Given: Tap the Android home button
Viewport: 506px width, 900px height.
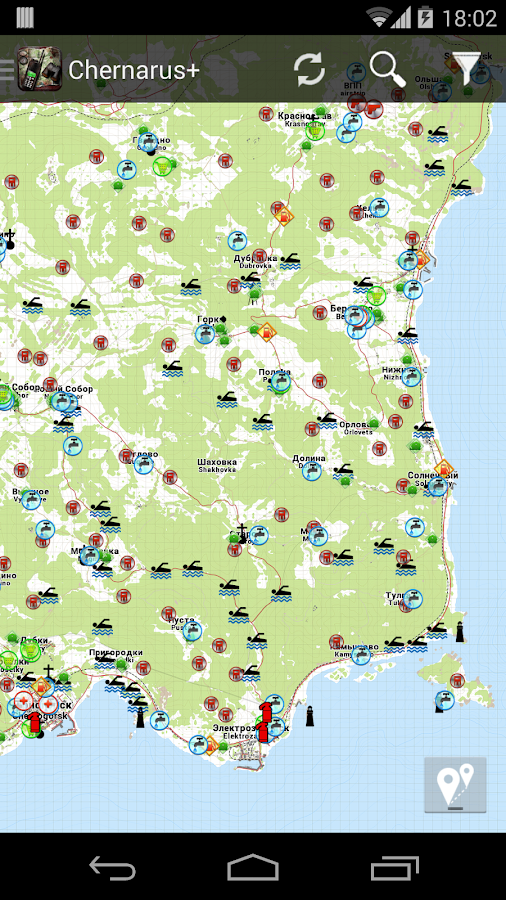Looking at the screenshot, I should (x=252, y=867).
